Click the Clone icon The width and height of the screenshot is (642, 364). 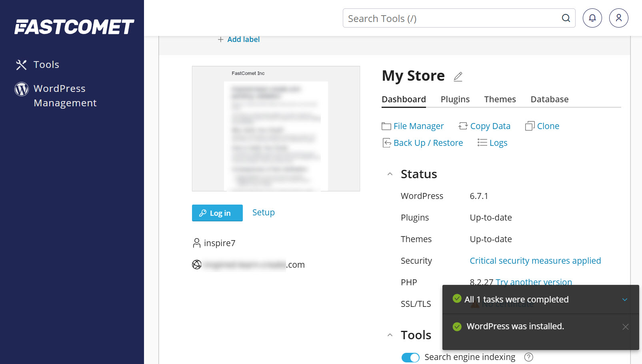click(x=530, y=126)
